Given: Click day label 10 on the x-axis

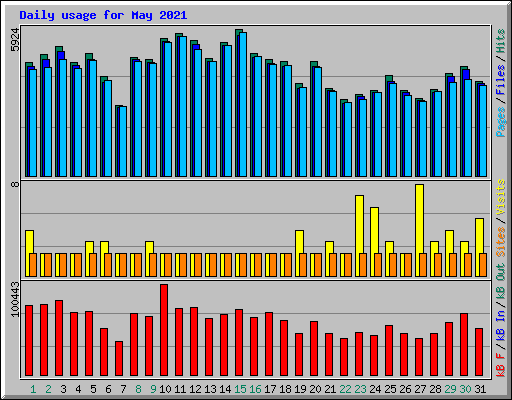Looking at the screenshot, I should point(165,389).
